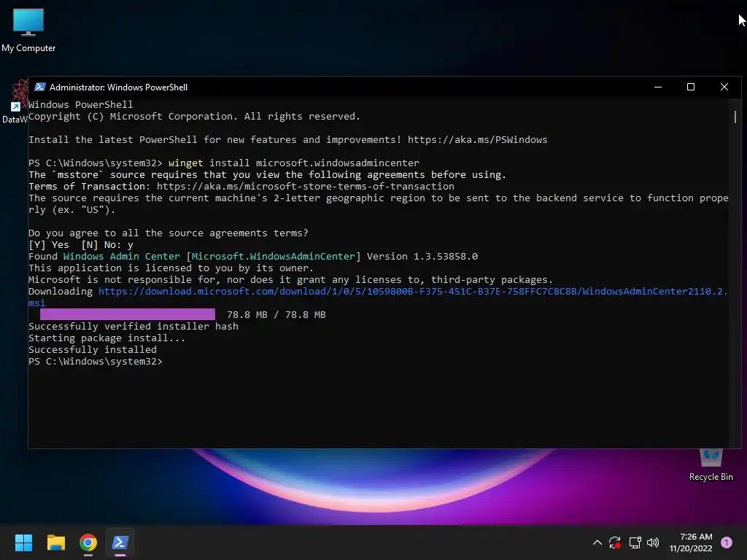
Task: Click the PowerShell vertical scrollbar thumb
Action: click(x=735, y=117)
